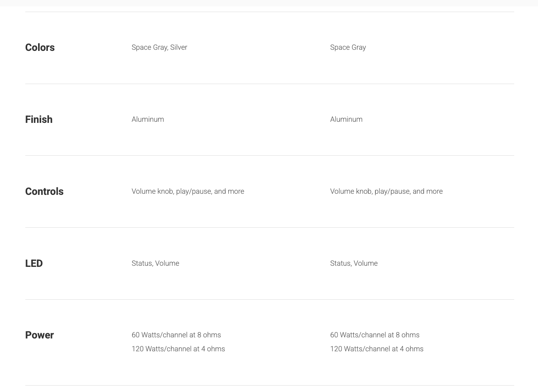This screenshot has width=538, height=392.
Task: Select the LED specification label
Action: [34, 263]
